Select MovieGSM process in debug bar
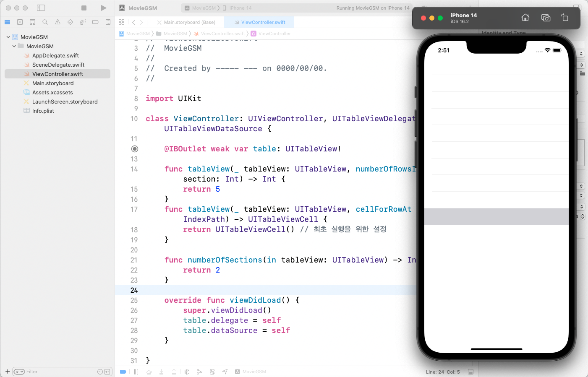 pyautogui.click(x=251, y=372)
